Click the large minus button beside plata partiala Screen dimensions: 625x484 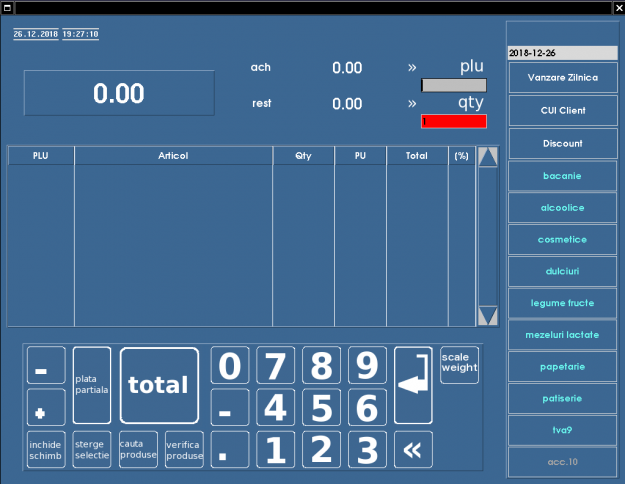point(46,367)
